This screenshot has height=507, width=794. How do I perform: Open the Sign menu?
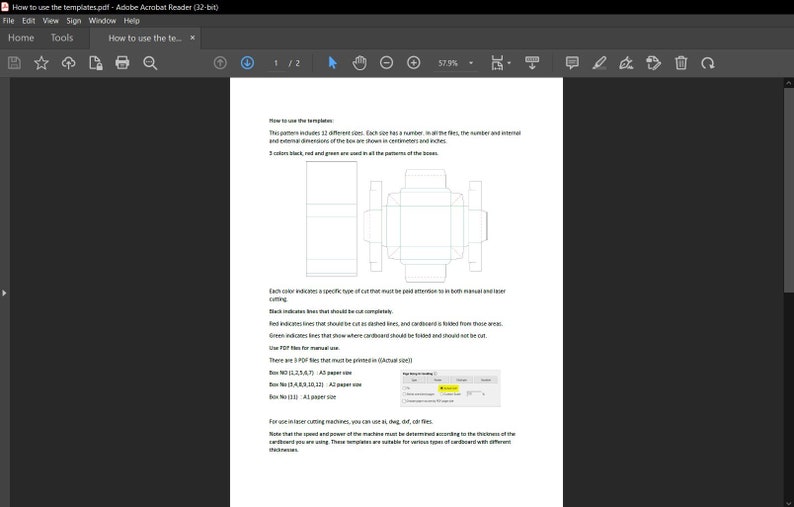(x=73, y=21)
